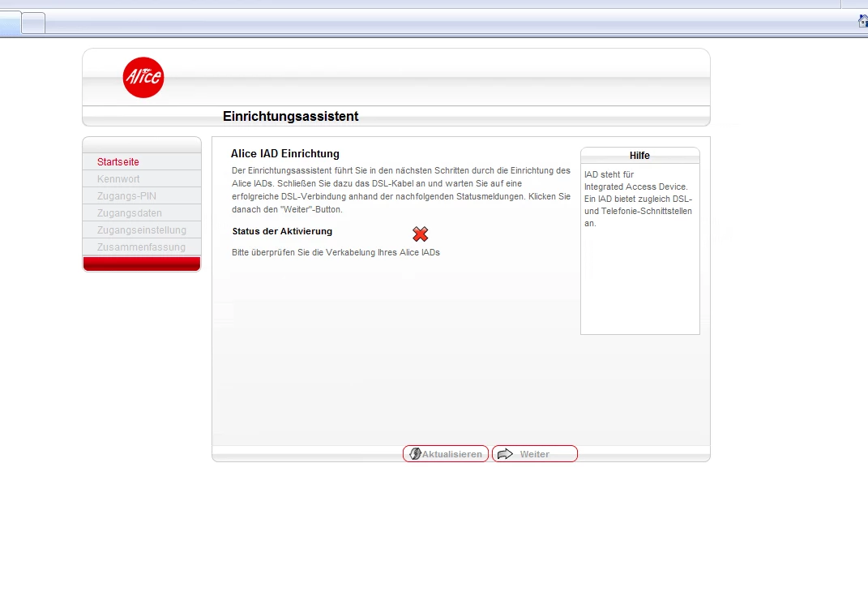
Task: Click the 'Bitte überprüfen Sie die Verkabelung' message
Action: click(x=336, y=252)
